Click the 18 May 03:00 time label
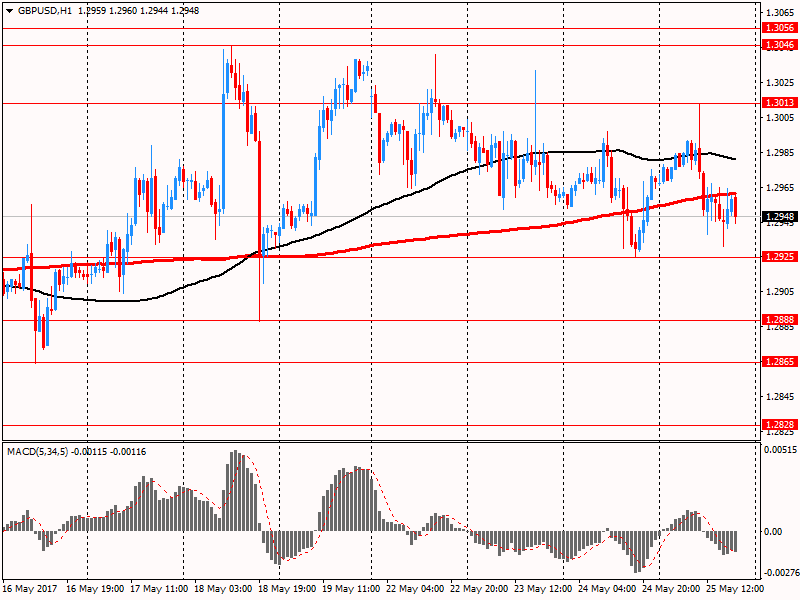The image size is (800, 600). point(223,588)
